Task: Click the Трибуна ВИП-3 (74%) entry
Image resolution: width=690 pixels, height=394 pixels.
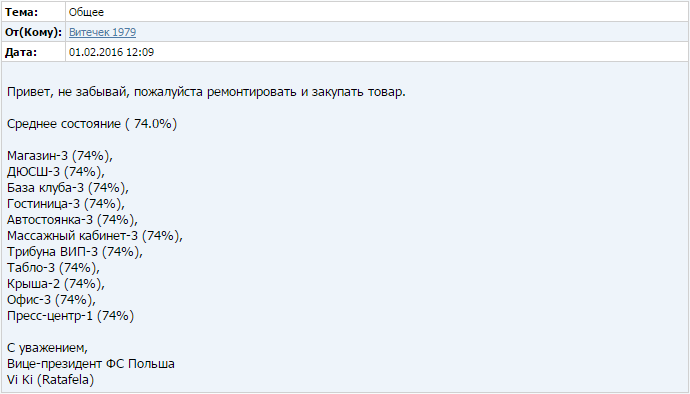Action: (75, 252)
